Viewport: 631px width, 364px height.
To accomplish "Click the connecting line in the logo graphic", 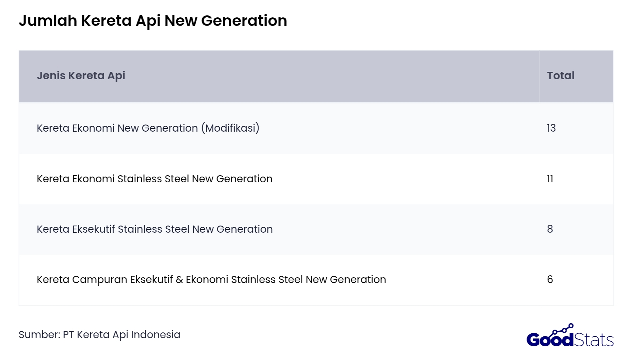I will pyautogui.click(x=560, y=331).
